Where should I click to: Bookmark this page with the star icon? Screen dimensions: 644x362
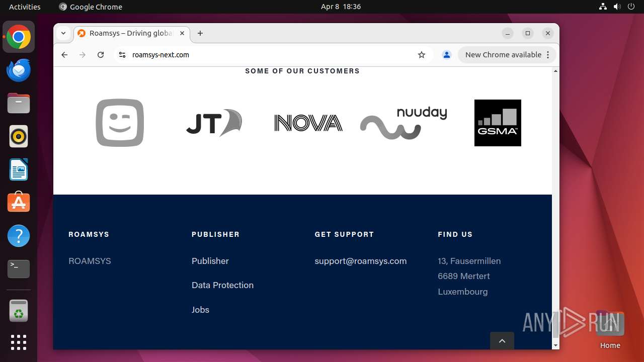pyautogui.click(x=422, y=55)
